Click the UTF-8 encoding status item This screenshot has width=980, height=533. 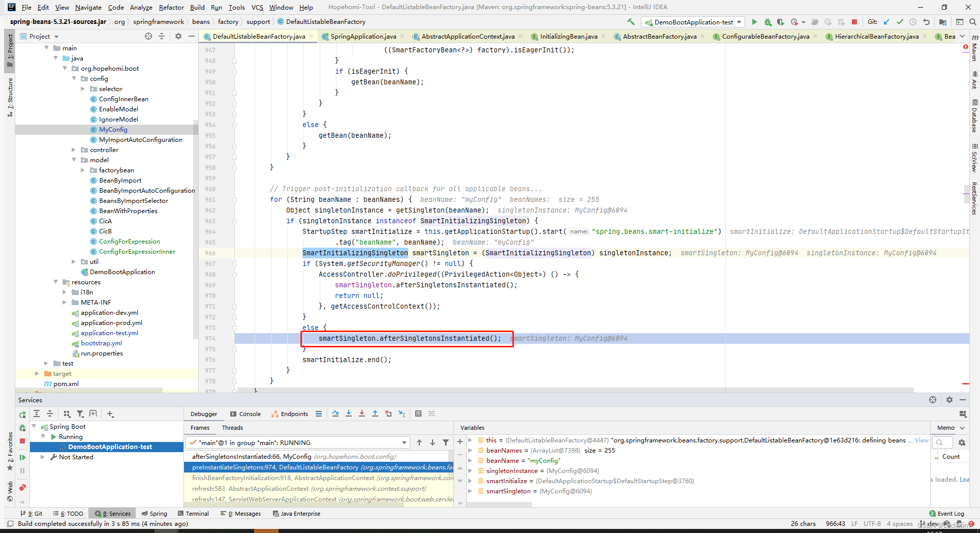click(x=872, y=523)
